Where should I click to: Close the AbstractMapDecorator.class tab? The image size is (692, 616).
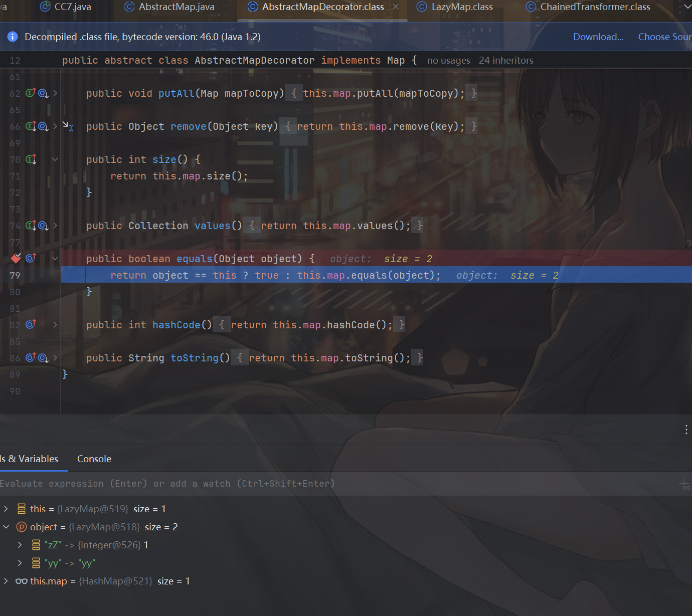click(396, 7)
